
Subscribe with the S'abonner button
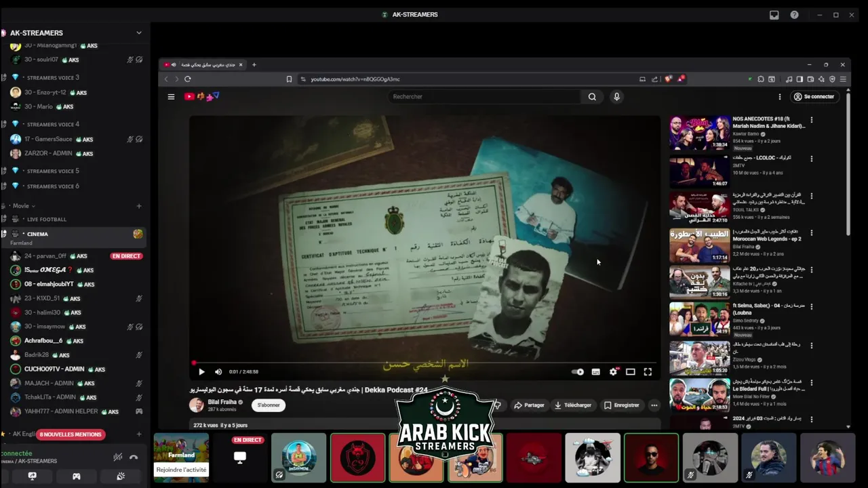(x=269, y=405)
